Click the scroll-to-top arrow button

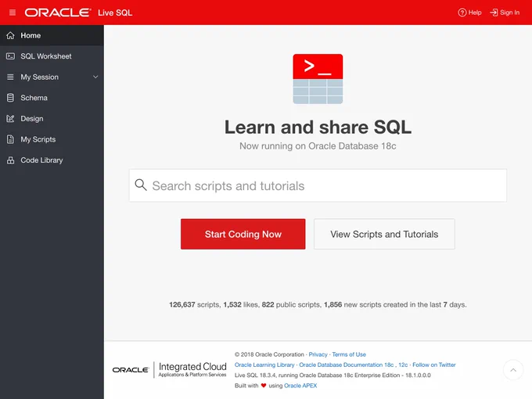point(513,370)
